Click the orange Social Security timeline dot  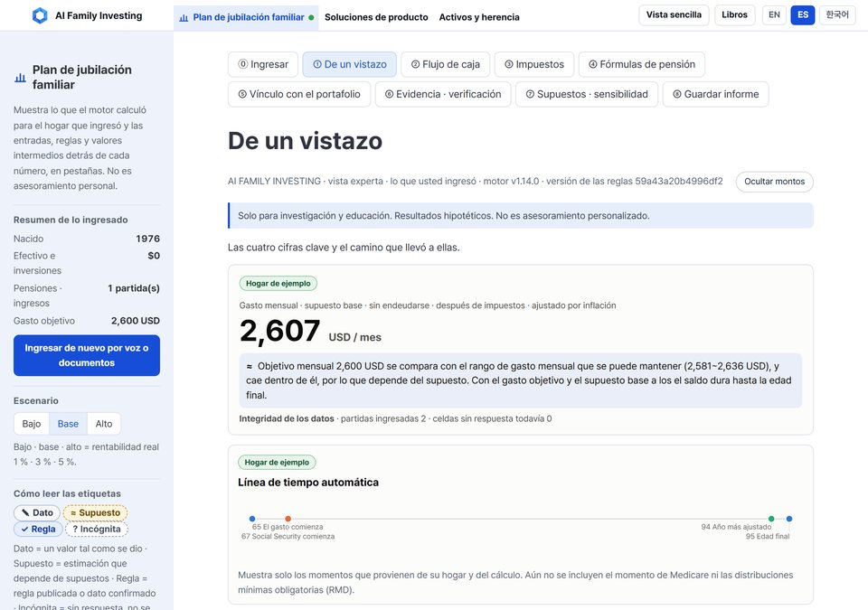coord(288,519)
